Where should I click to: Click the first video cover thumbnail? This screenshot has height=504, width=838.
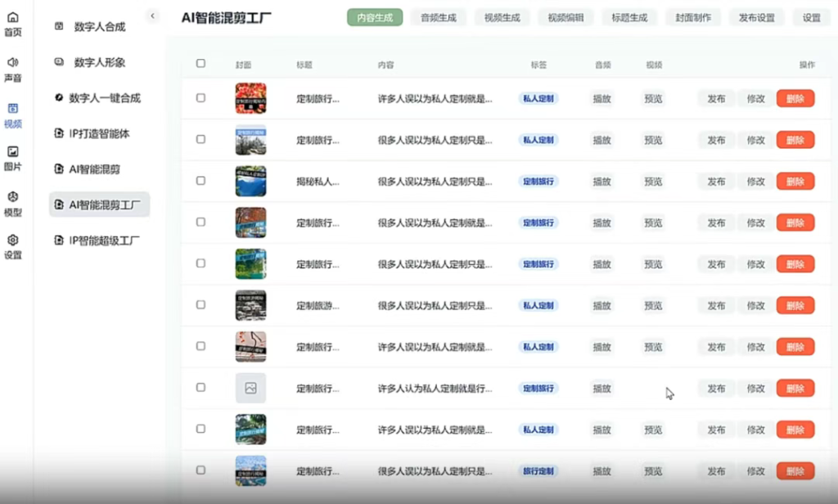click(x=250, y=97)
